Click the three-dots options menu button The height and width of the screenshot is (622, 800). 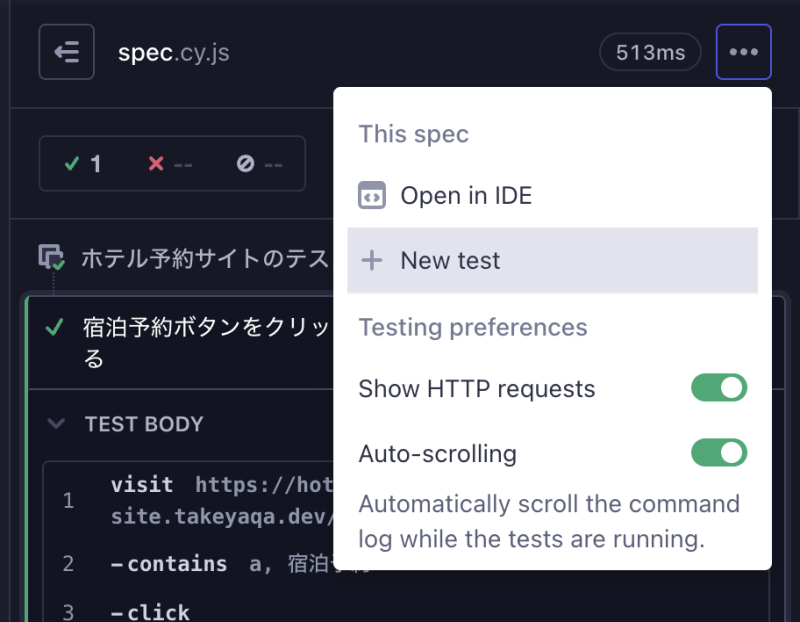tap(743, 52)
